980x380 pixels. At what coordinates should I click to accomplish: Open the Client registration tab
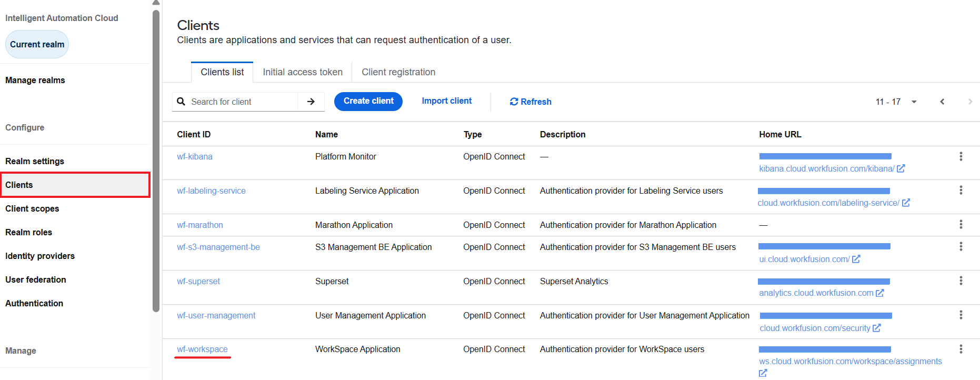[x=398, y=72]
